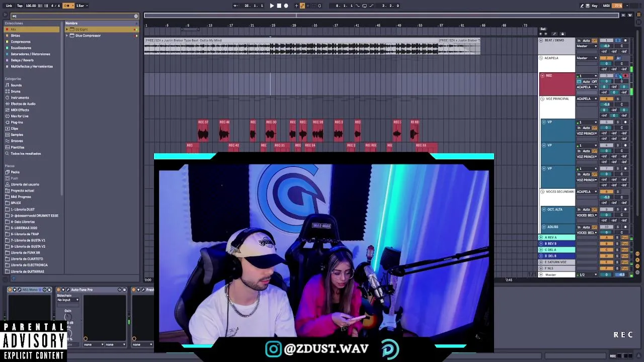Open the Efectos de Audio category

coord(23,104)
